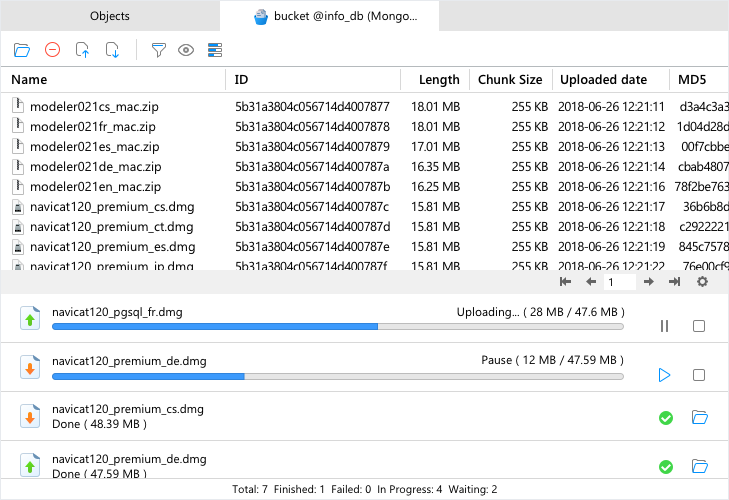Image resolution: width=729 pixels, height=500 pixels.
Task: Select file navicat120_premium_es.dmg
Action: (x=113, y=247)
